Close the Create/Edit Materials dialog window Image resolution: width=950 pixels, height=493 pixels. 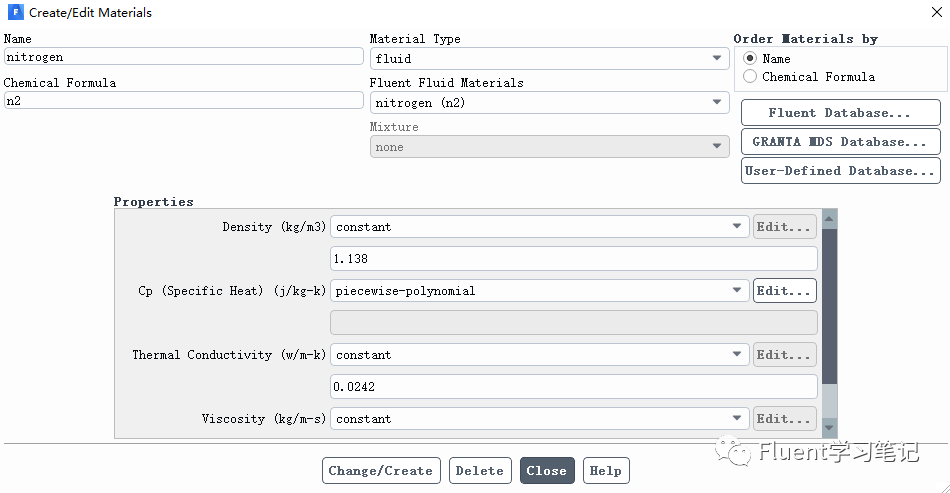931,13
